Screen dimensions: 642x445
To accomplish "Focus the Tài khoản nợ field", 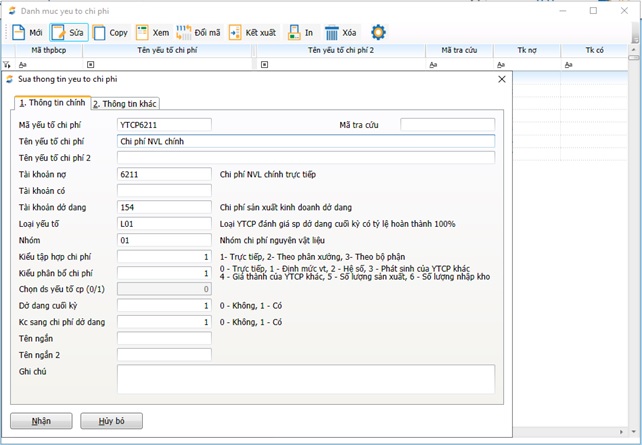I will click(164, 174).
